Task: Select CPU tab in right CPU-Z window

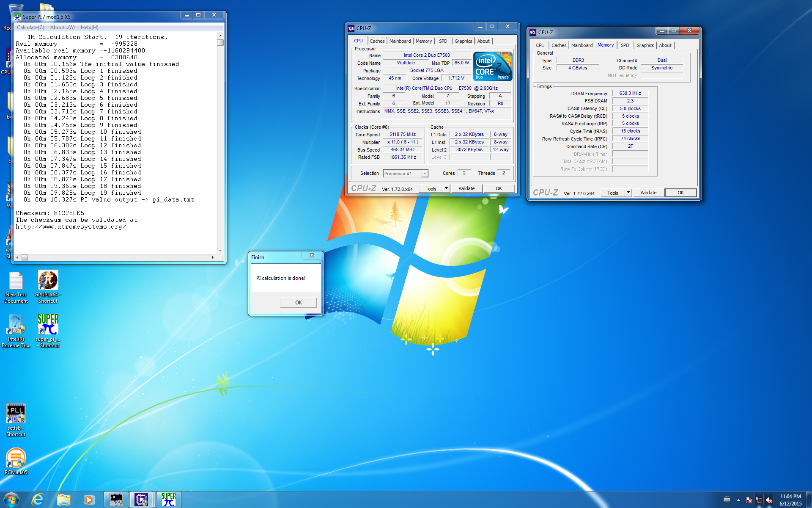Action: point(540,45)
